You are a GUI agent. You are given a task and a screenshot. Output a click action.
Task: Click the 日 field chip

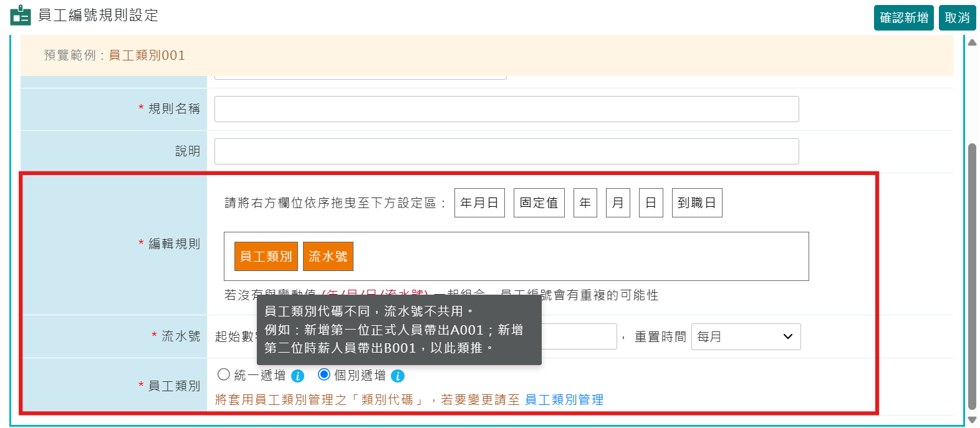click(x=651, y=203)
